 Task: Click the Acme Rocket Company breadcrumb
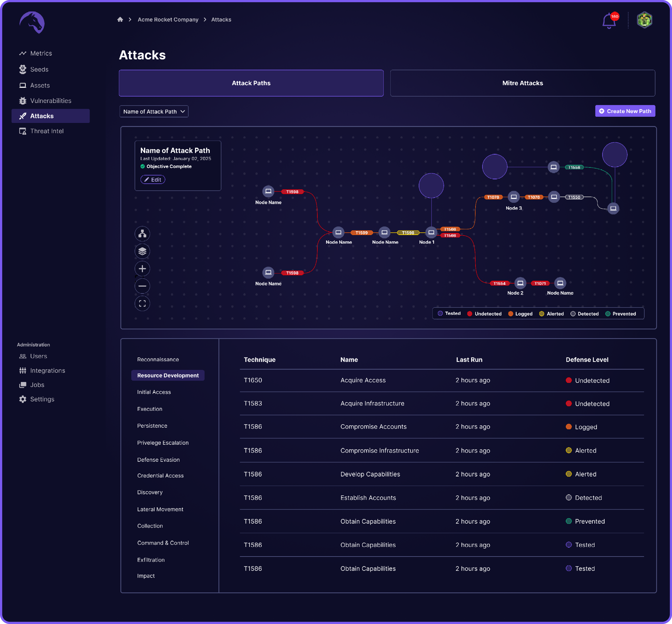point(168,20)
